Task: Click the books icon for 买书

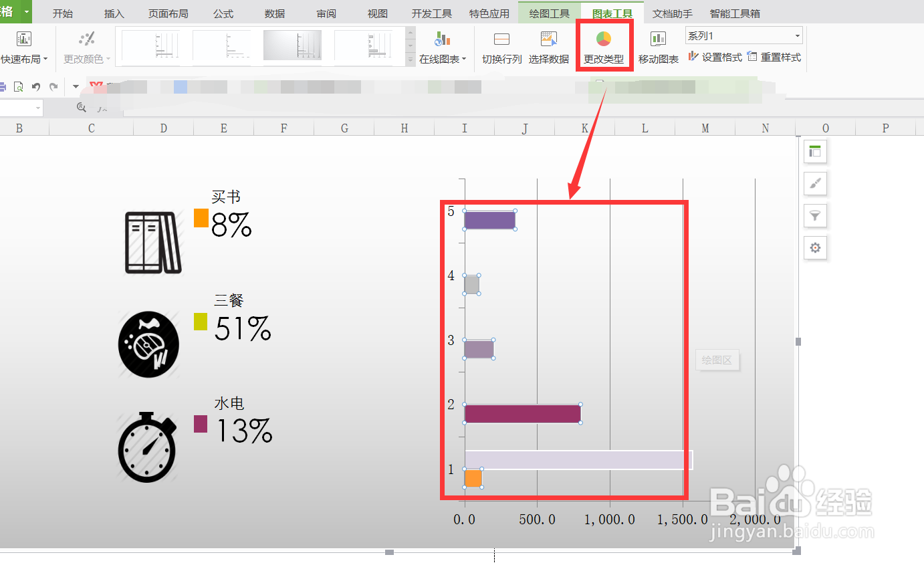Action: (154, 242)
